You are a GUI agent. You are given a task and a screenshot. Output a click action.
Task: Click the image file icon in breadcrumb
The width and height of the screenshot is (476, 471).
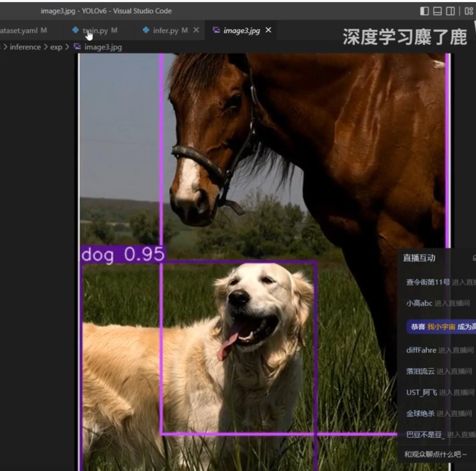tap(77, 47)
